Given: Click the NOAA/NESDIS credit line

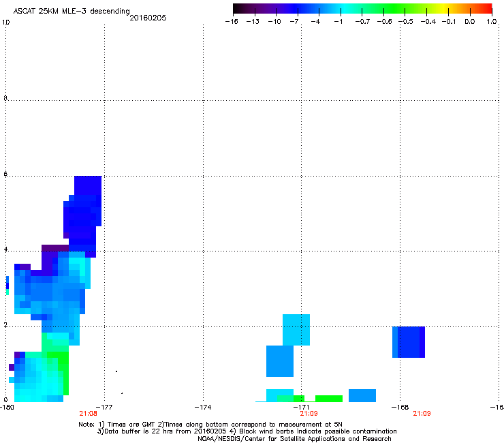Looking at the screenshot, I should click(x=294, y=439).
